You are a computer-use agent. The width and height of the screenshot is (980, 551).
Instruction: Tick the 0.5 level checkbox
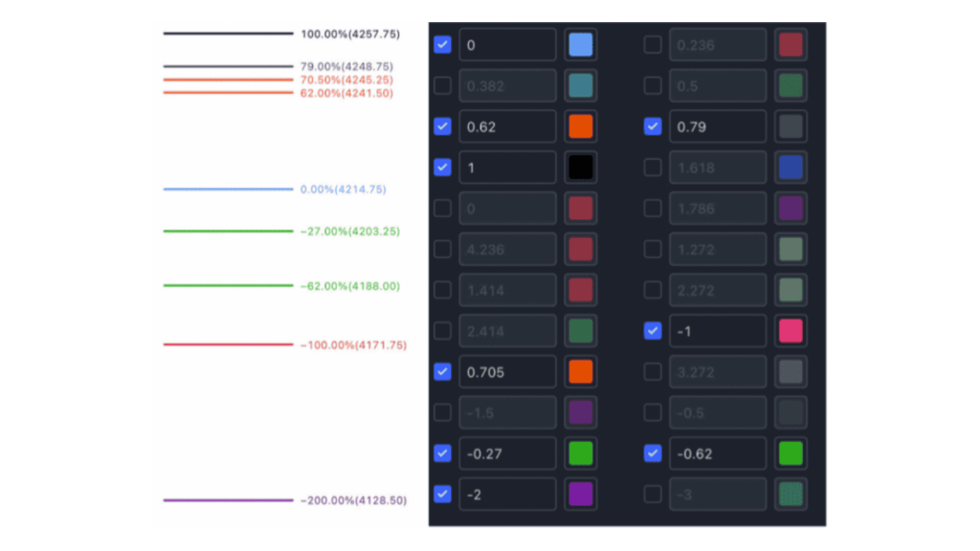coord(653,85)
